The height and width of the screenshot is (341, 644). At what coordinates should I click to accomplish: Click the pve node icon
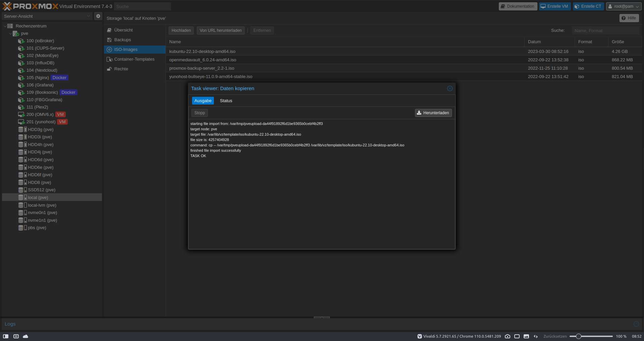[x=16, y=33]
